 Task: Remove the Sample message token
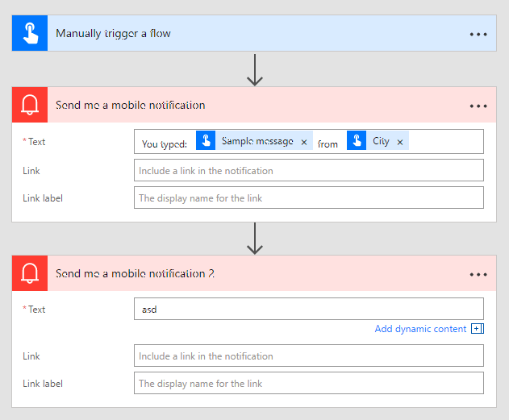(x=304, y=142)
